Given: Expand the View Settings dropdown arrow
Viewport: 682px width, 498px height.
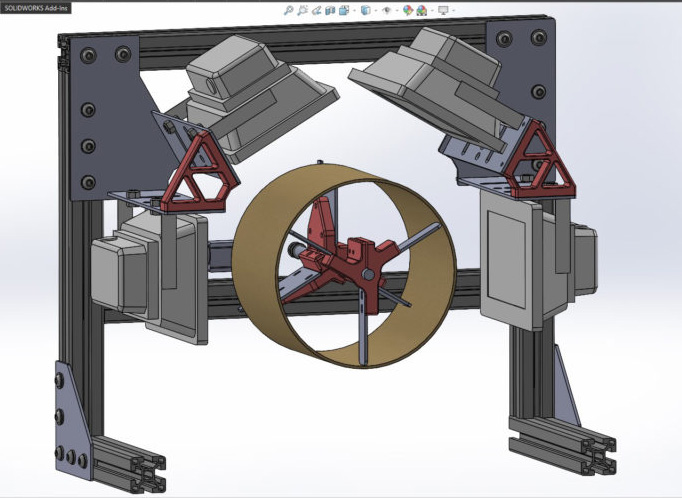Looking at the screenshot, I should point(454,11).
